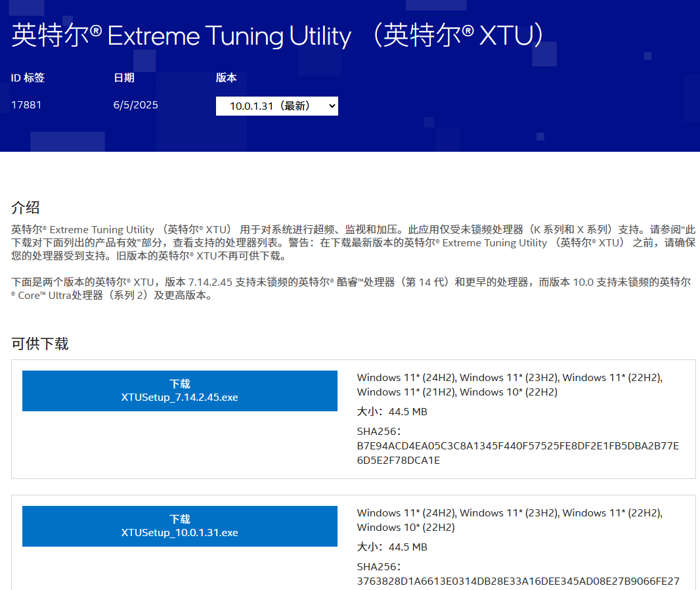The width and height of the screenshot is (700, 590).
Task: Click the 版本 label above the dropdown
Action: [x=226, y=78]
